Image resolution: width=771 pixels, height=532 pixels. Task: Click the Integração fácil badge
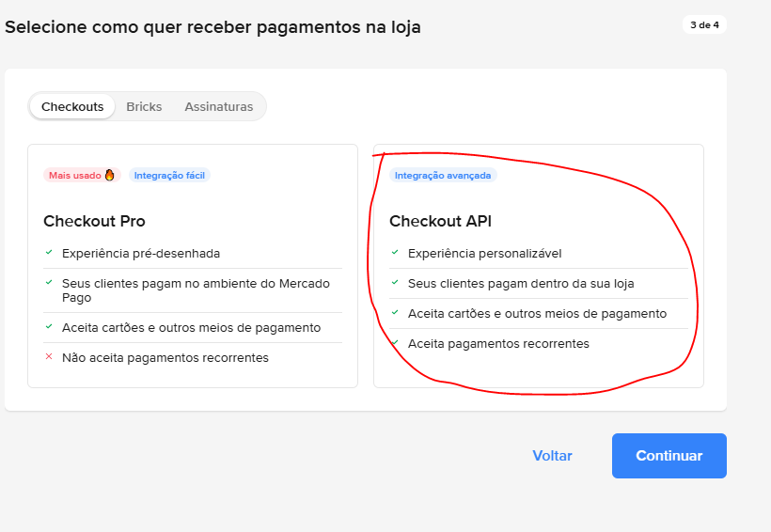[169, 175]
